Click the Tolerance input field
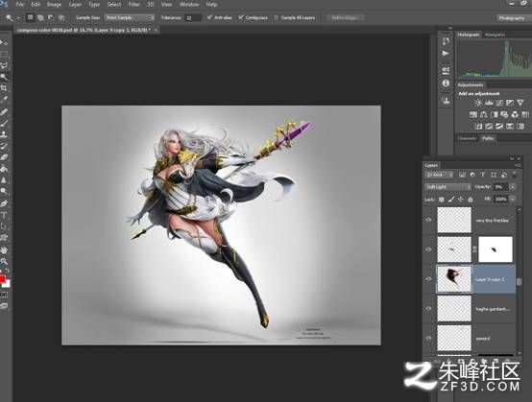Viewport: 532px width, 402px height. tap(192, 17)
